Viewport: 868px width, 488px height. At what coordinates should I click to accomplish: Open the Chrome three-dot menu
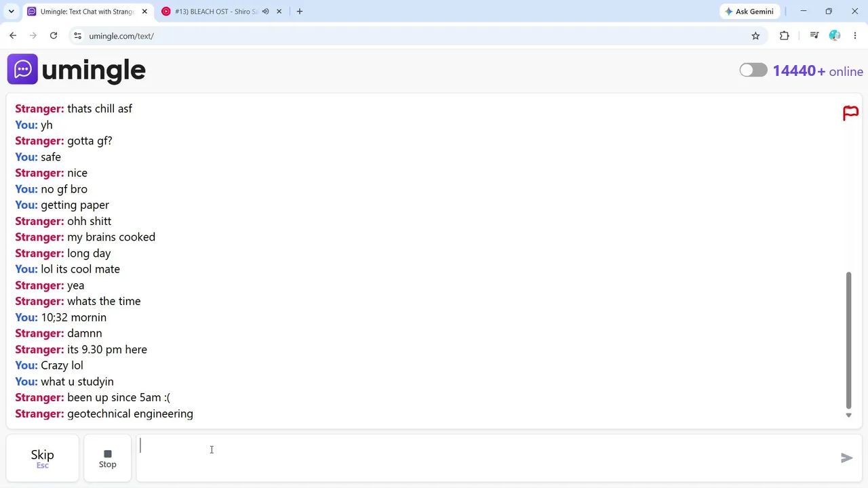(855, 36)
